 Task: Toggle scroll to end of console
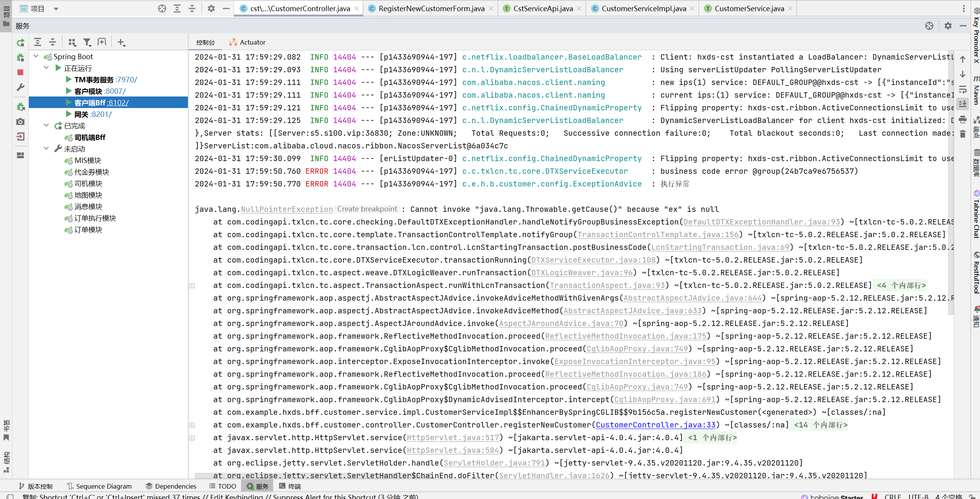(x=962, y=104)
